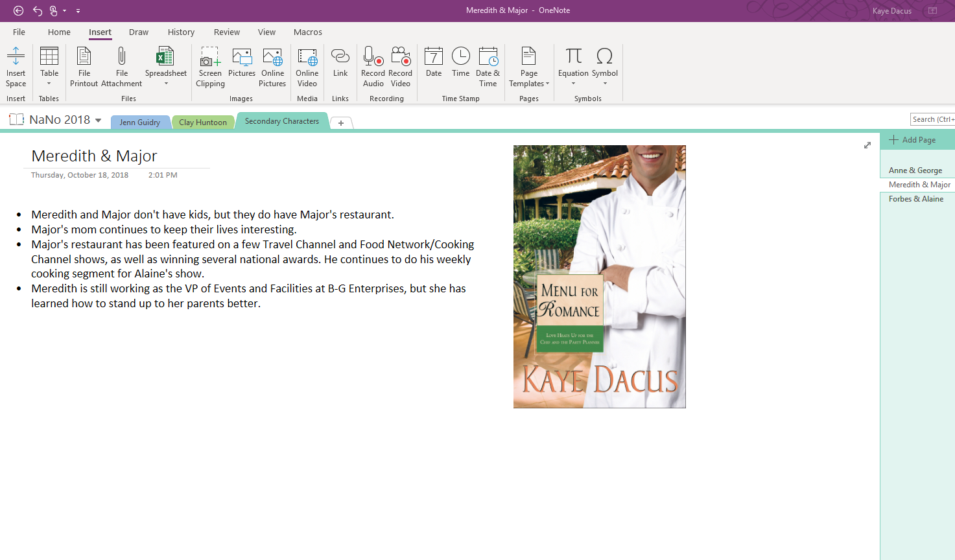Open the Jenn Guidry section tab

pyautogui.click(x=139, y=122)
